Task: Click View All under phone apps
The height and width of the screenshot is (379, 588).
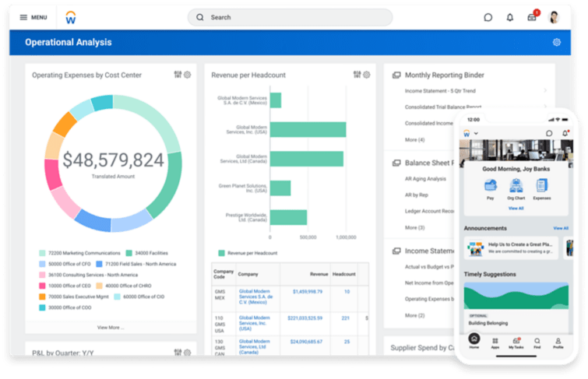Action: (516, 208)
